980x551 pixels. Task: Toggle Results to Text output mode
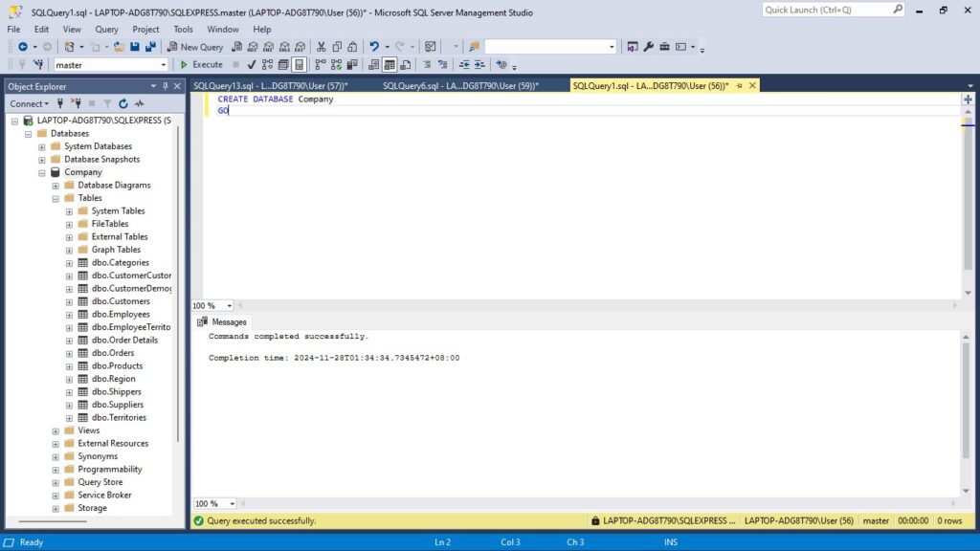(x=374, y=65)
